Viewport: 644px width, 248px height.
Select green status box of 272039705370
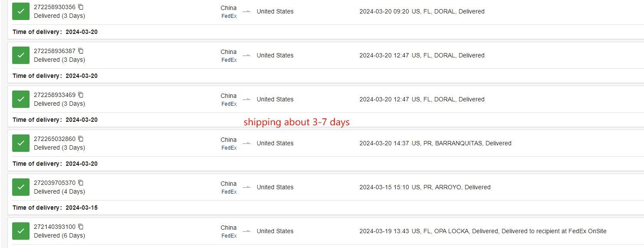21,187
